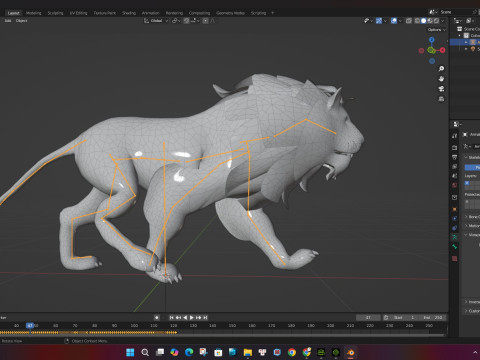Click the blue Z axis gizmo

(432, 40)
